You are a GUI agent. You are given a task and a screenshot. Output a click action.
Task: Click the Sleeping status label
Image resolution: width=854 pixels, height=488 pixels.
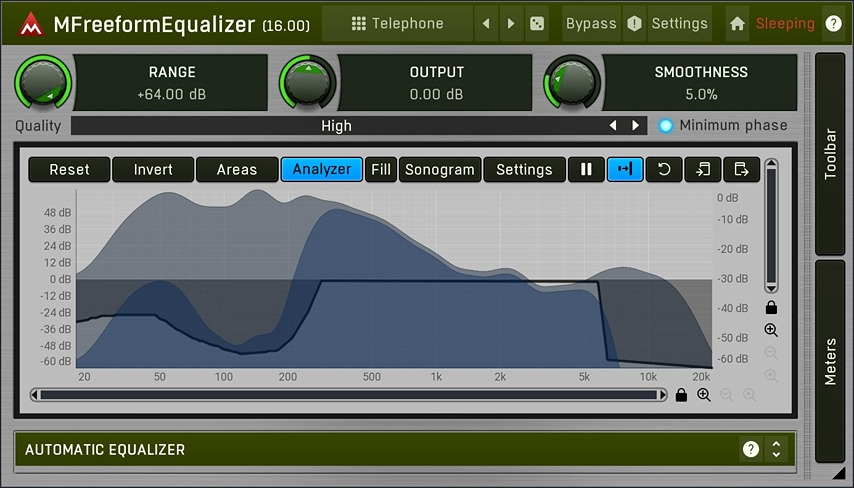785,23
